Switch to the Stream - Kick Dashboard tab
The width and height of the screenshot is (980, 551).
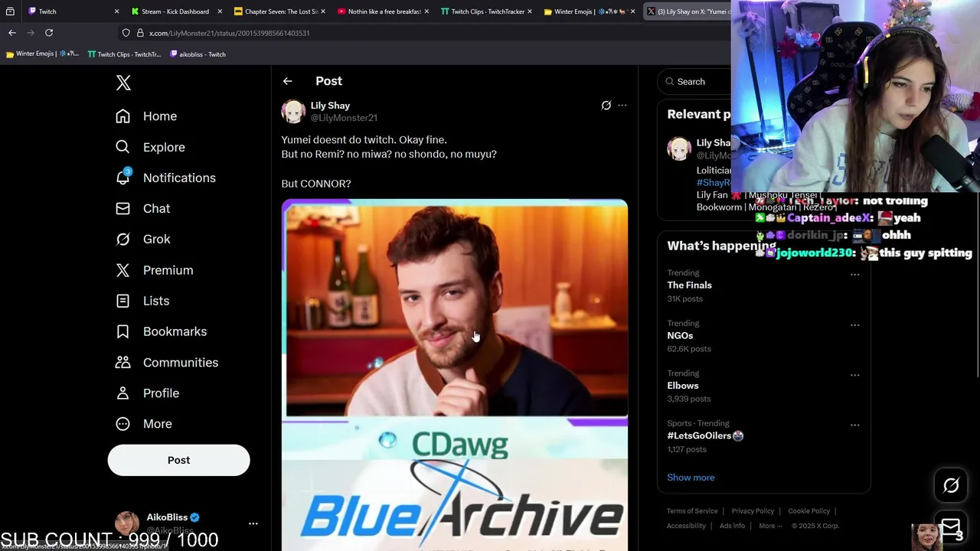click(x=176, y=11)
